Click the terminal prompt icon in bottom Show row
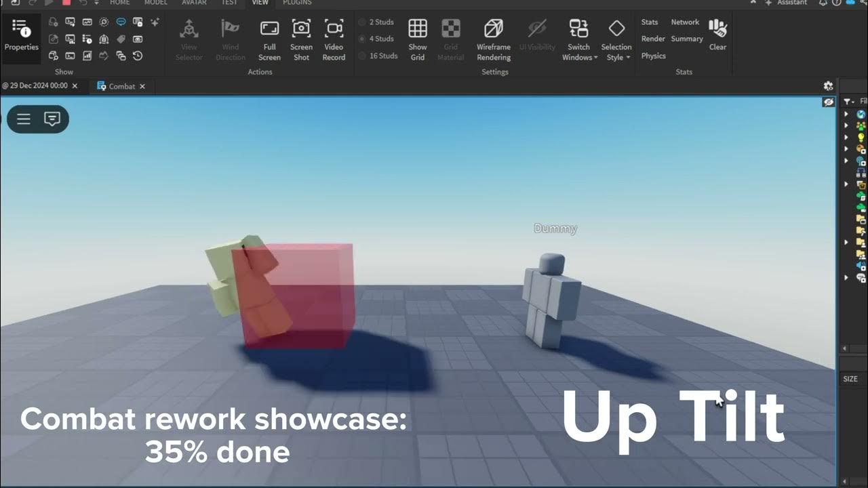Screen dimensions: 868x488 (x=70, y=56)
